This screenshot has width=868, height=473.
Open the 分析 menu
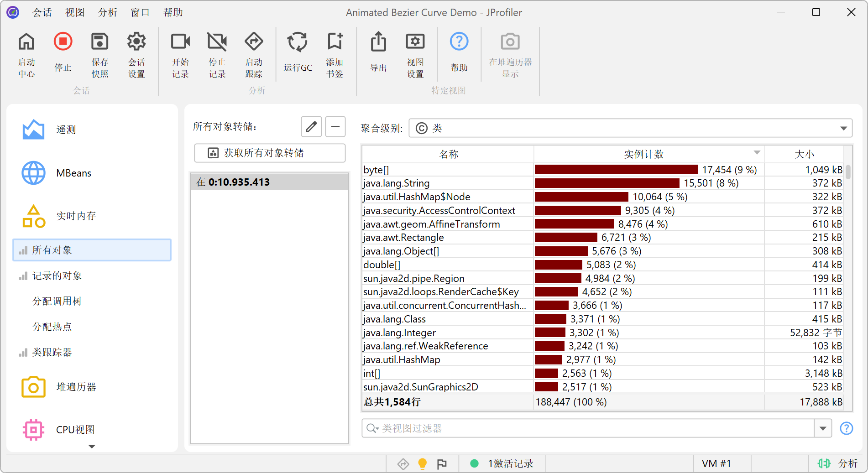click(x=108, y=12)
